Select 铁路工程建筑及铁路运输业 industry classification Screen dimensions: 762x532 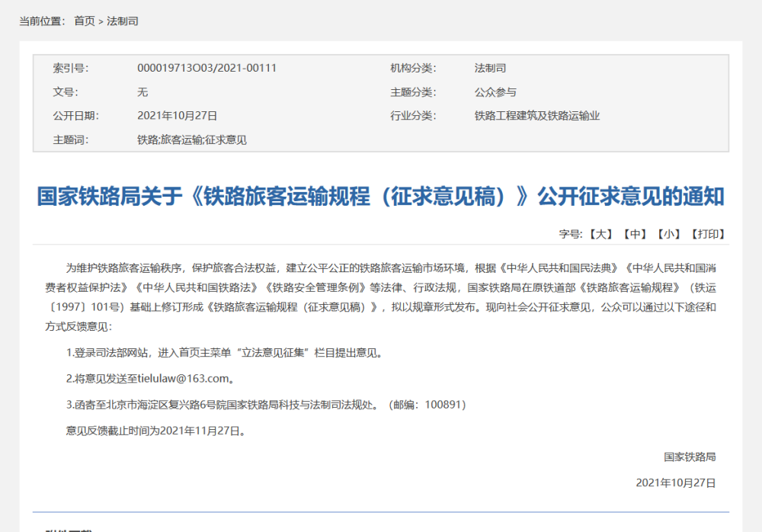537,116
